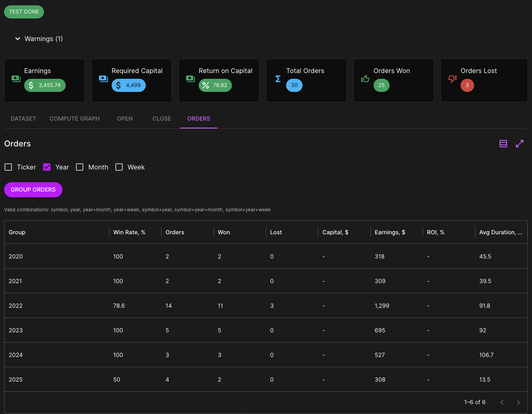Viewport: 532px width, 414px height.
Task: Go to the previous table page
Action: click(x=502, y=403)
